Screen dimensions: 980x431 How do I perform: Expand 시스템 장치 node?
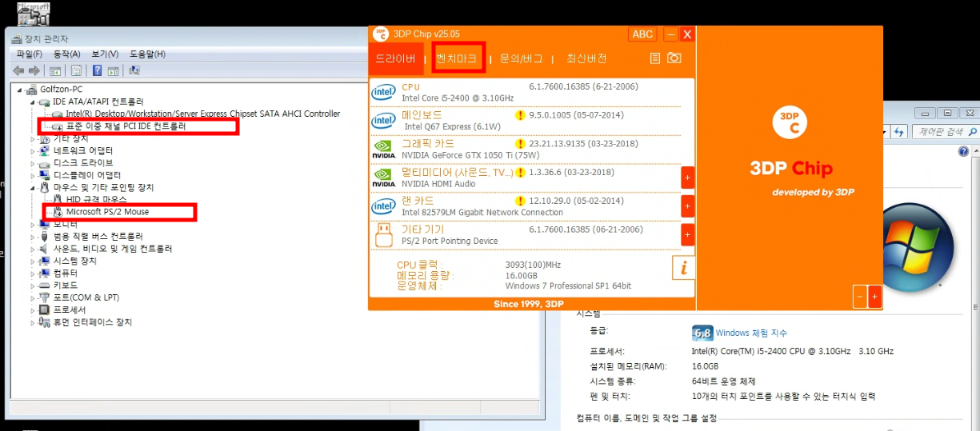point(33,261)
